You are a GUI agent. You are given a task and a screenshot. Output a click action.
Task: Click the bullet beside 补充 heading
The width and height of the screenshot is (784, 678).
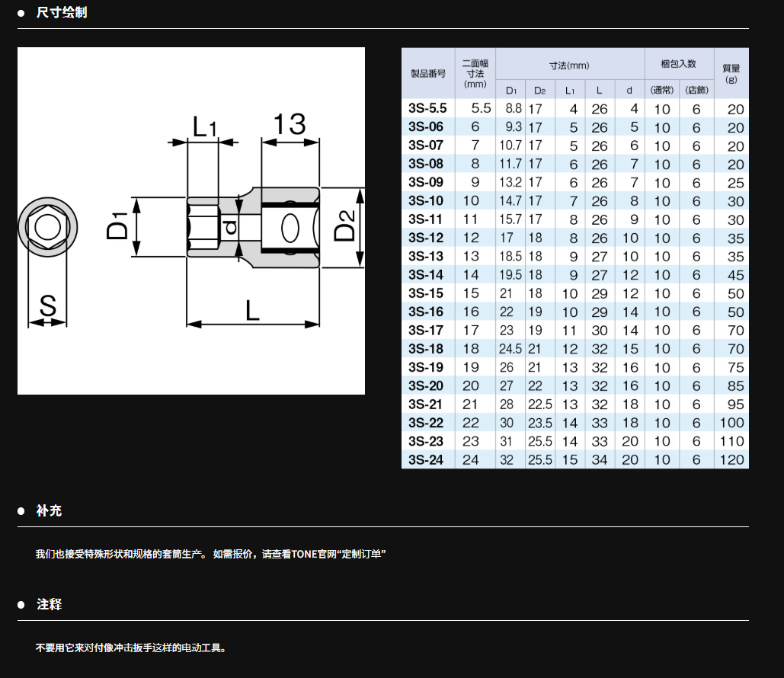coord(21,511)
